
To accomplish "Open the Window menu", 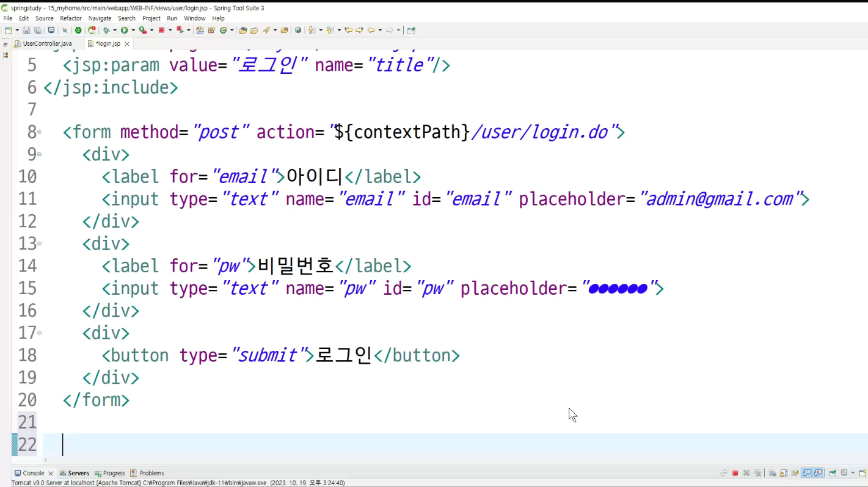I will click(195, 18).
